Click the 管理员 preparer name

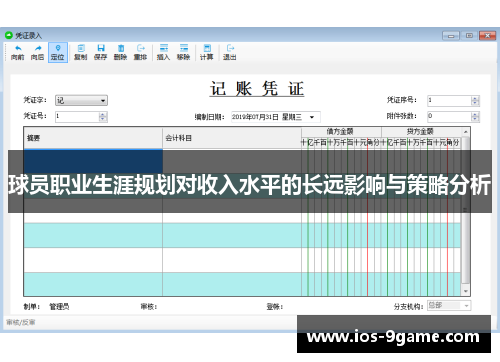(x=59, y=307)
